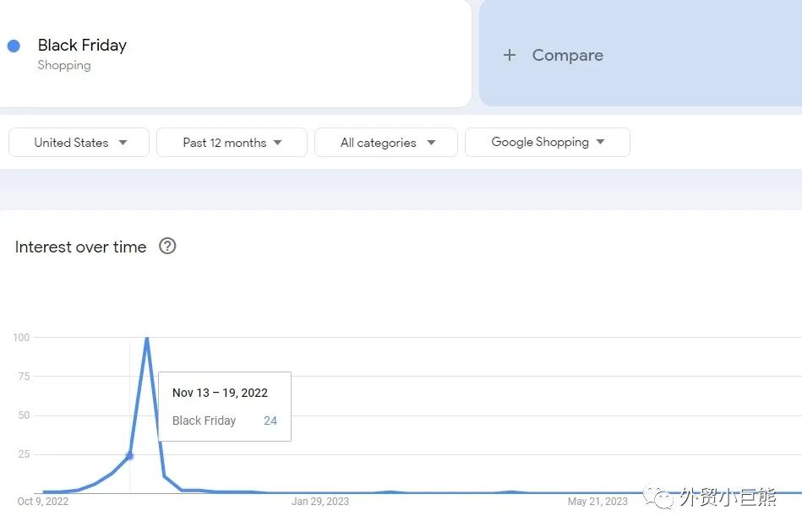Click the Interest over time heading

pos(81,247)
